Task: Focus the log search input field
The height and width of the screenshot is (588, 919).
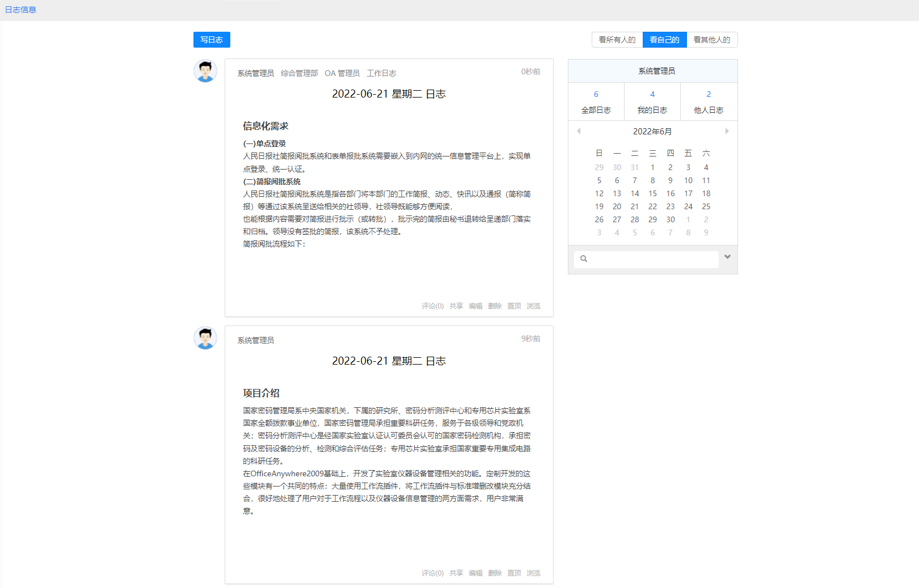Action: coord(652,259)
